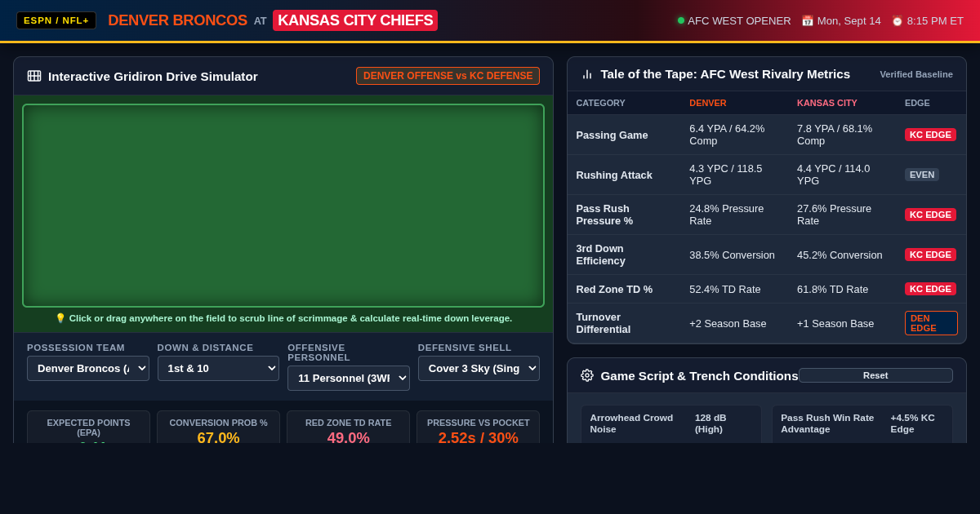Click the KC EDGE badge for 3rd Down Efficiency
Viewport: 980px width, 514px height.
[930, 255]
